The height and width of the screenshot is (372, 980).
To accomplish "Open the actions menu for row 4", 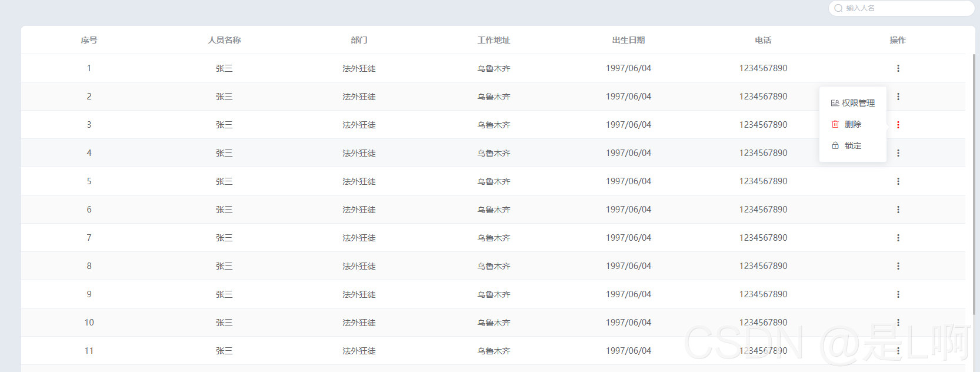I will point(898,153).
